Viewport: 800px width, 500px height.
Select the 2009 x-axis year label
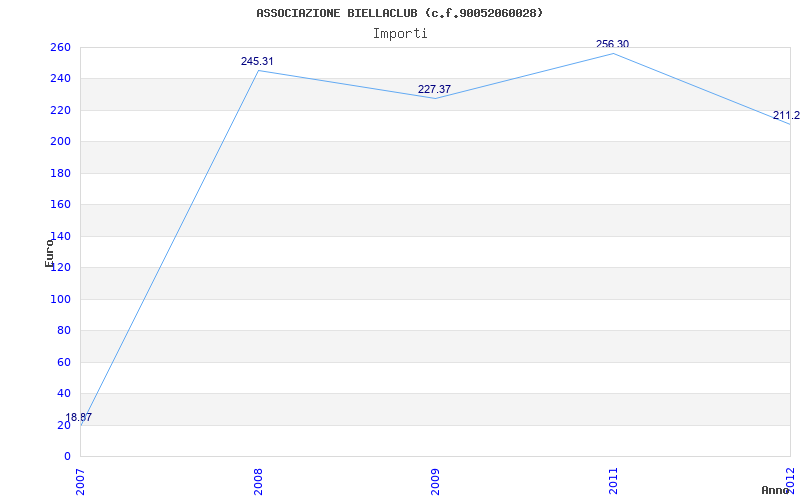436,481
